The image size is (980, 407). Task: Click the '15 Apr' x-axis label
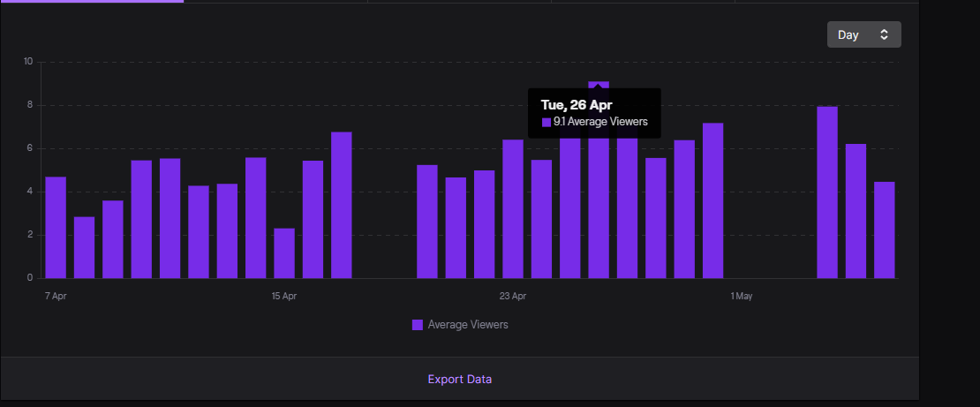click(283, 296)
